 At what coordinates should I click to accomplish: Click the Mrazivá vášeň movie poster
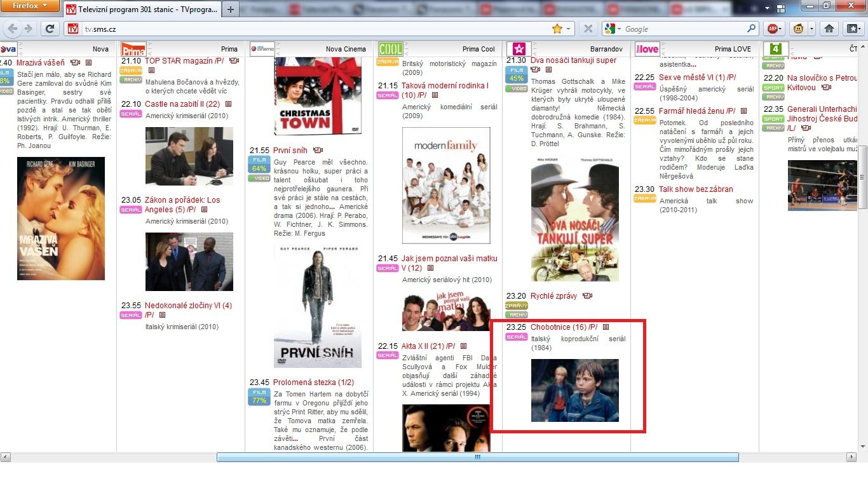point(61,219)
